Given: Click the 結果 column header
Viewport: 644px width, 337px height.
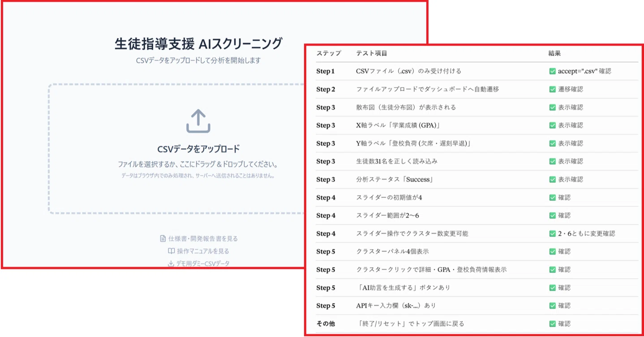Looking at the screenshot, I should (x=554, y=53).
